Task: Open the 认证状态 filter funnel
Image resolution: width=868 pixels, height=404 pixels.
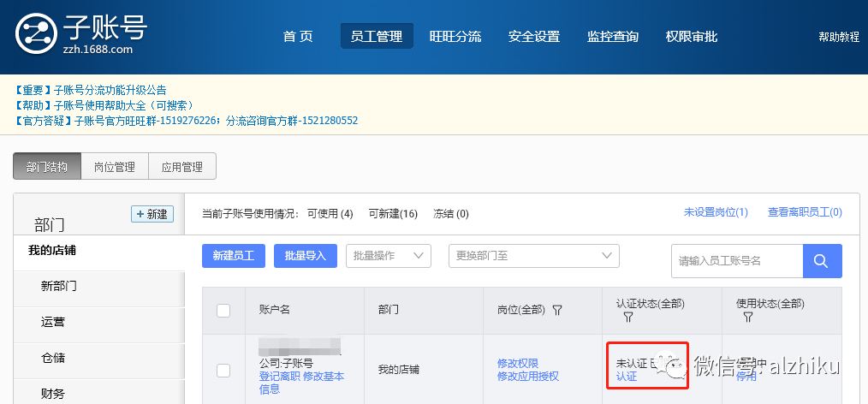Action: click(627, 317)
